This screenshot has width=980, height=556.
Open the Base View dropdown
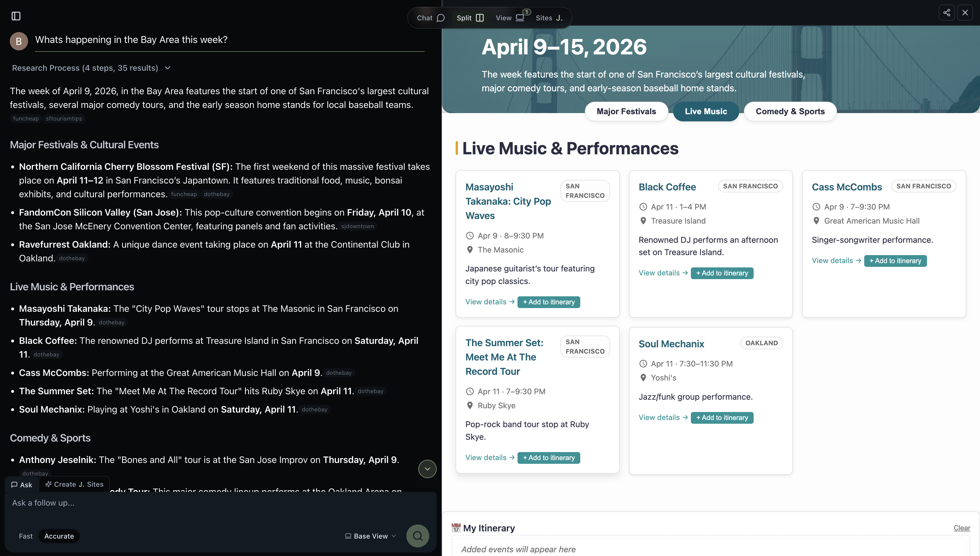[x=370, y=536]
